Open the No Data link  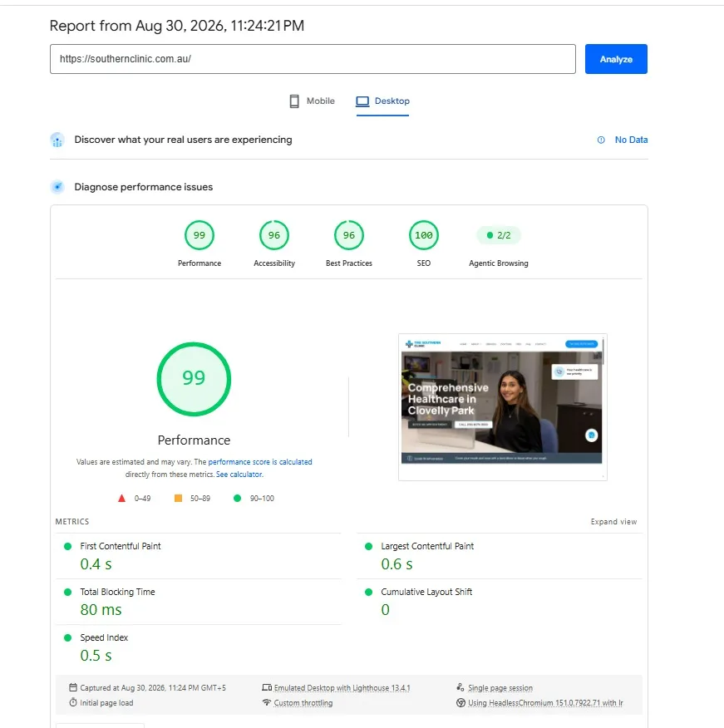[x=631, y=140]
